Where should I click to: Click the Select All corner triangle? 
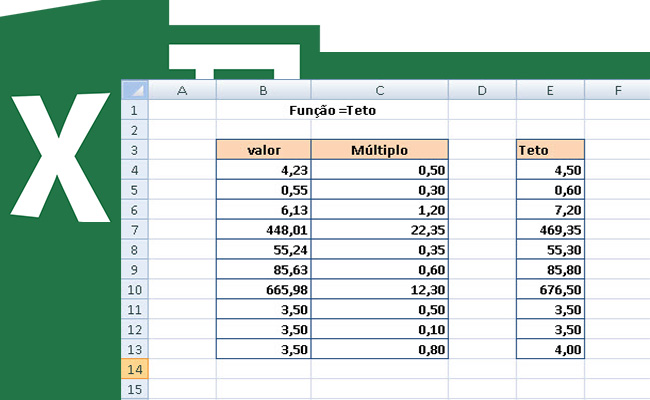135,90
